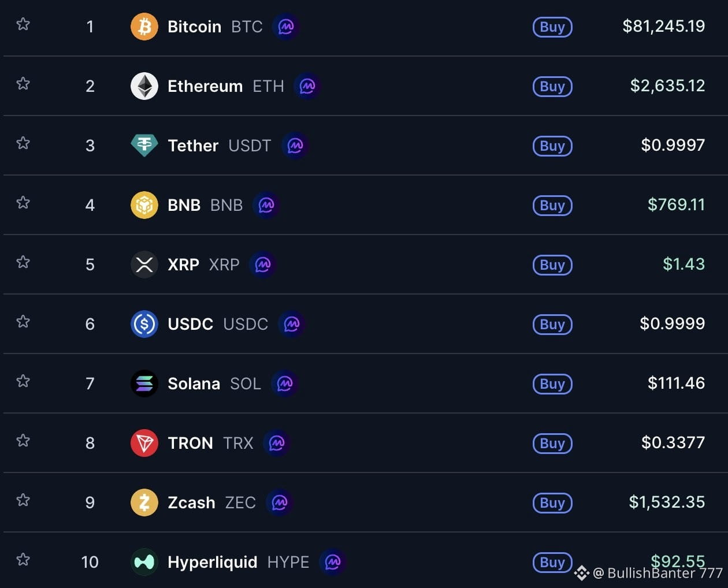This screenshot has width=728, height=588.
Task: Toggle the watchlist star for Solana
Action: point(23,381)
